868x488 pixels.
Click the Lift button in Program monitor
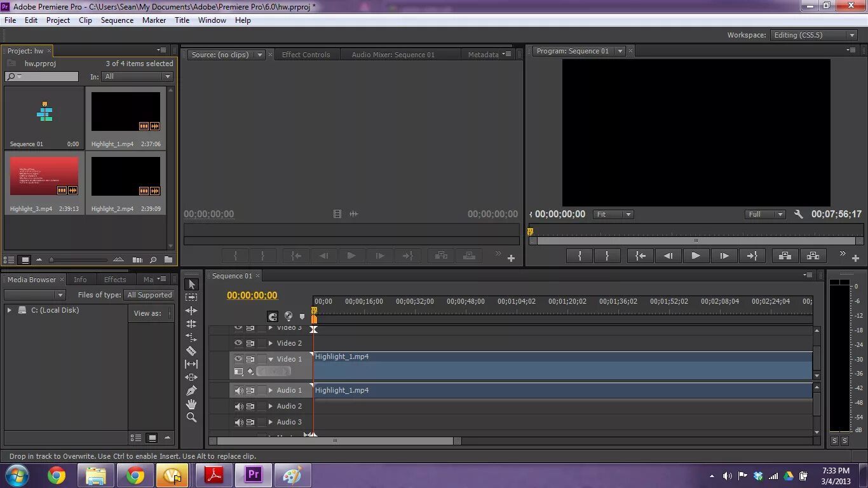pyautogui.click(x=785, y=255)
